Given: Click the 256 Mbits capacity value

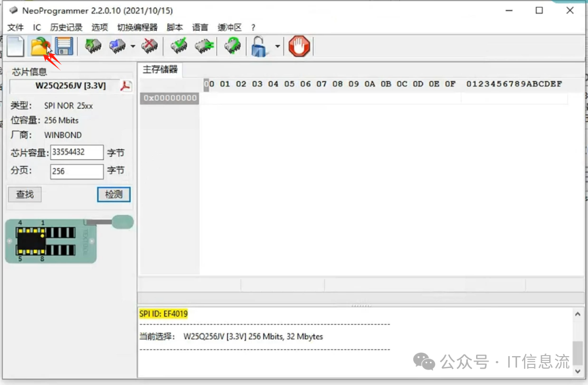Looking at the screenshot, I should point(61,121).
